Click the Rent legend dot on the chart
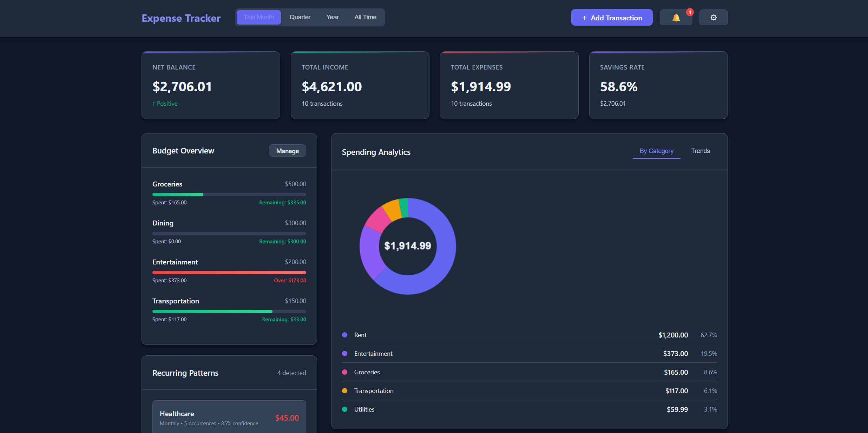This screenshot has height=433, width=868. (344, 335)
